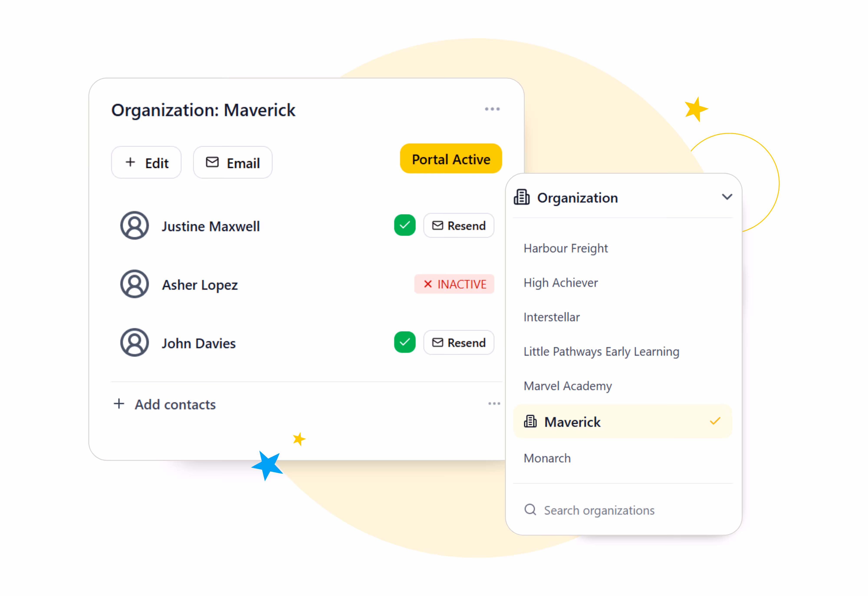Image resolution: width=868 pixels, height=596 pixels.
Task: Resend invite to John Davies
Action: pyautogui.click(x=459, y=342)
